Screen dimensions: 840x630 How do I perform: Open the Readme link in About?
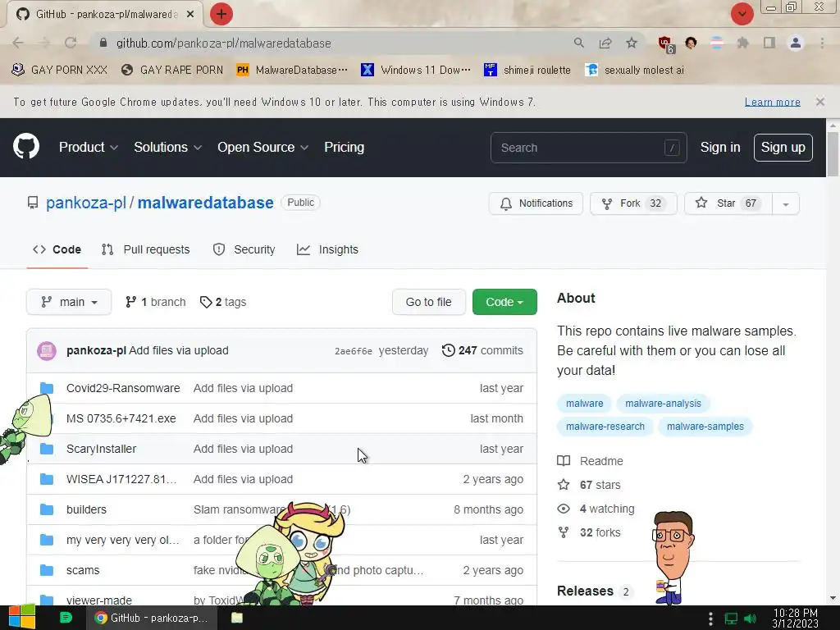tap(591, 461)
